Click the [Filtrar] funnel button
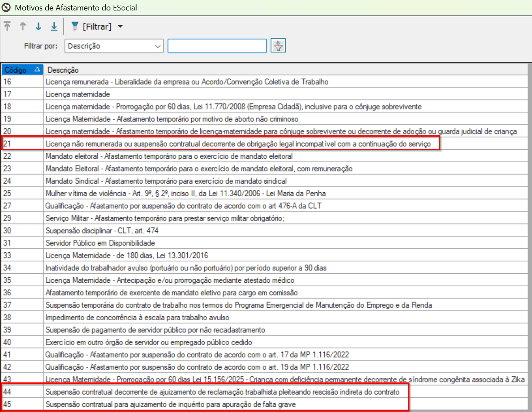The height and width of the screenshot is (412, 532). pos(91,27)
